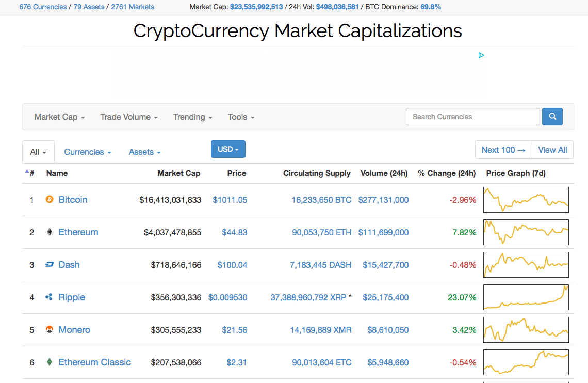588x383 pixels.
Task: Open the 676 Currencies link
Action: [x=43, y=7]
